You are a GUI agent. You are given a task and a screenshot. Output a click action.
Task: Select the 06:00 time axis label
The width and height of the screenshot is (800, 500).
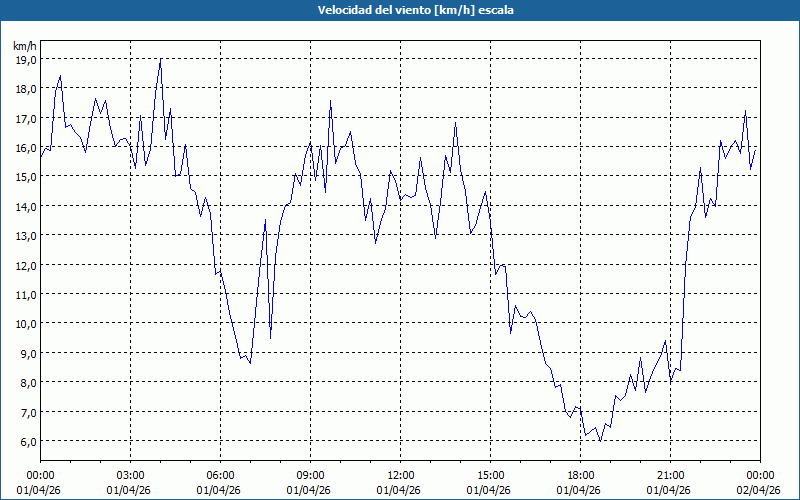(221, 475)
